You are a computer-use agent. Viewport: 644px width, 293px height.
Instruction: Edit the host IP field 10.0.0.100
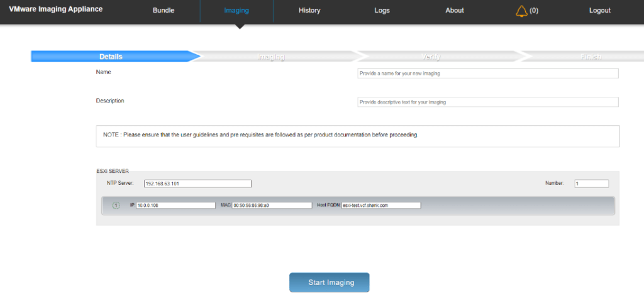[176, 205]
